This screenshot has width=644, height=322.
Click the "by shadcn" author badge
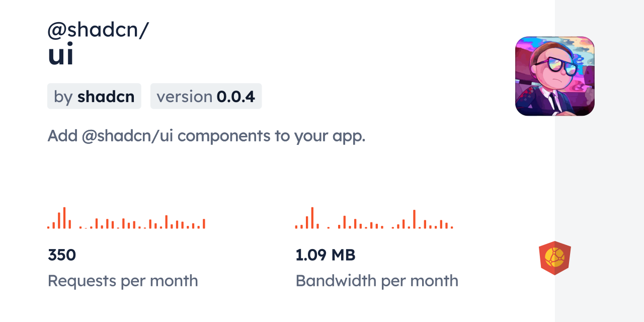tap(94, 96)
